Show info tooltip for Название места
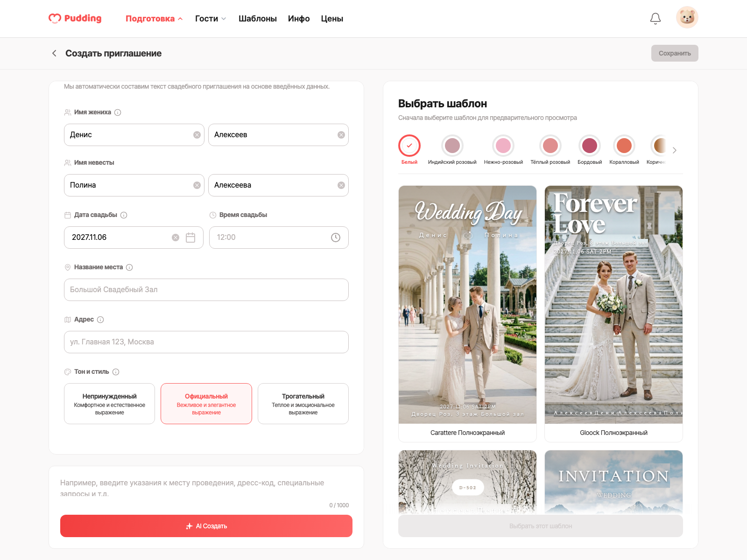This screenshot has height=560, width=747. [x=129, y=267]
